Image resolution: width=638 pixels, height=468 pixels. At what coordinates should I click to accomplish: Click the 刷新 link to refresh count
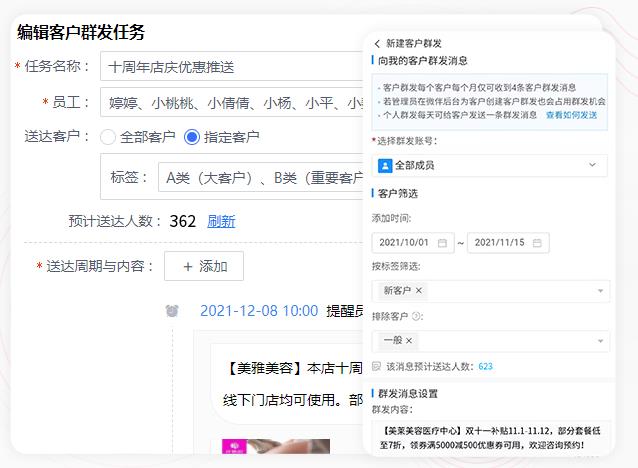click(221, 222)
